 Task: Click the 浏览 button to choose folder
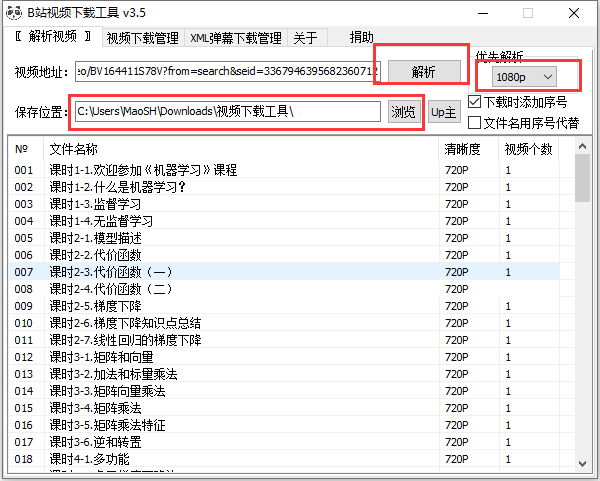point(402,112)
